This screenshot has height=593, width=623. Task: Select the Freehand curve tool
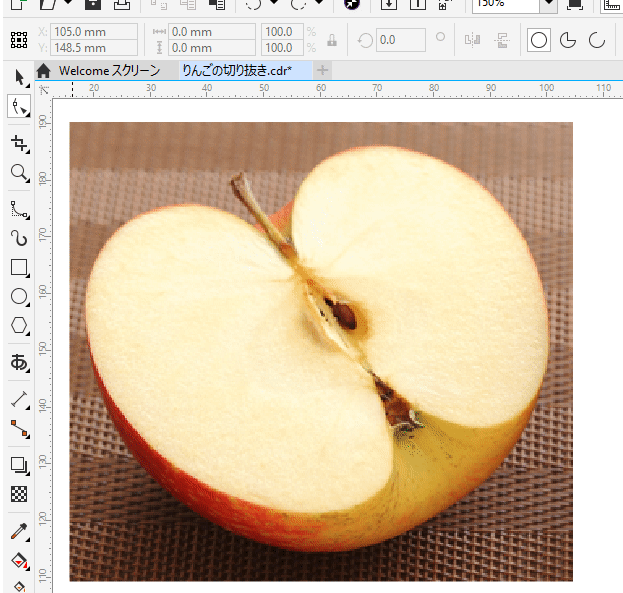pyautogui.click(x=19, y=209)
